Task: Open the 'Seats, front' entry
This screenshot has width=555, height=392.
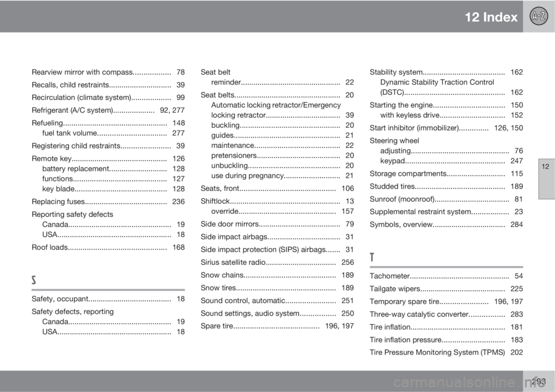Action: [x=277, y=188]
